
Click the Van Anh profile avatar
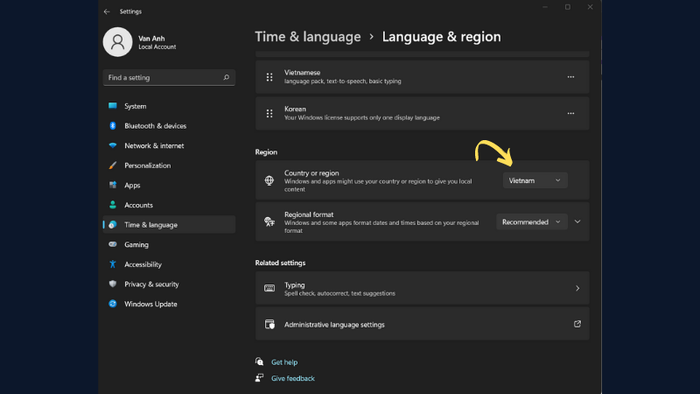click(x=117, y=42)
